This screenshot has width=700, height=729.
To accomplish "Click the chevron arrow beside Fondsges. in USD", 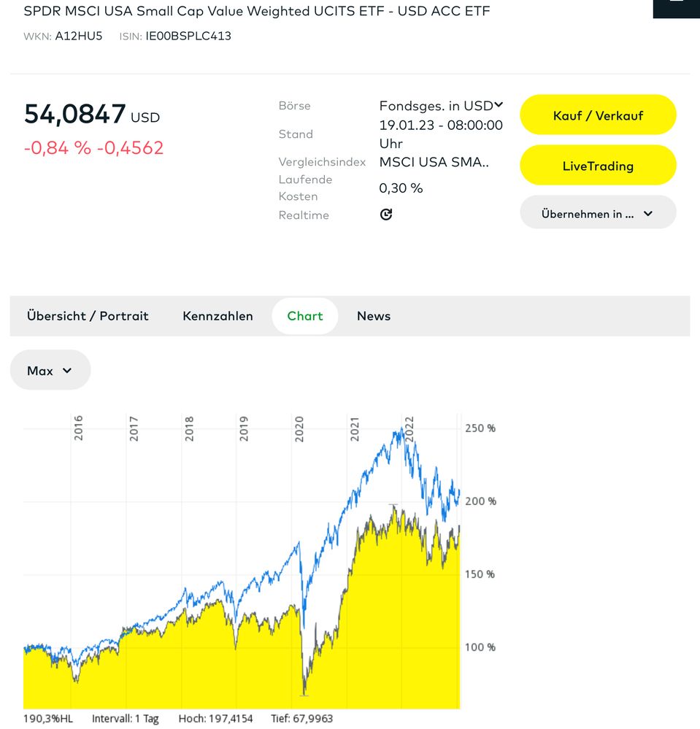I will point(498,105).
